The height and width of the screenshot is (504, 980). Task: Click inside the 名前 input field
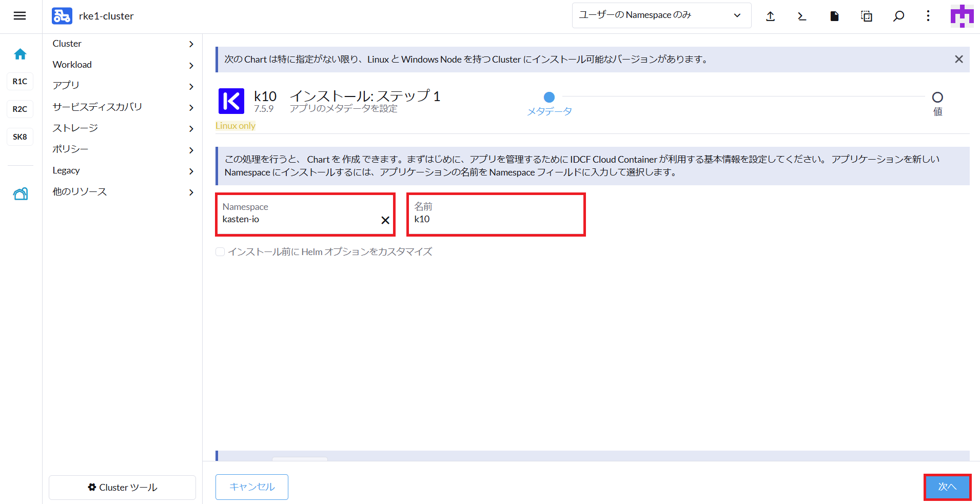496,215
